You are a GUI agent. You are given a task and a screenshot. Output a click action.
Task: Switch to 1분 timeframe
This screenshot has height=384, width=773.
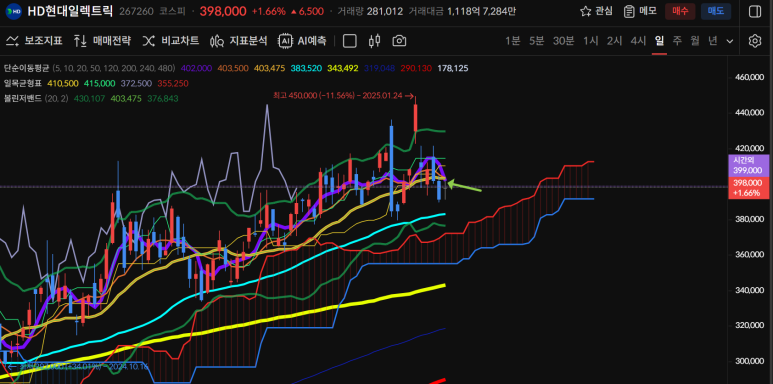click(x=513, y=41)
